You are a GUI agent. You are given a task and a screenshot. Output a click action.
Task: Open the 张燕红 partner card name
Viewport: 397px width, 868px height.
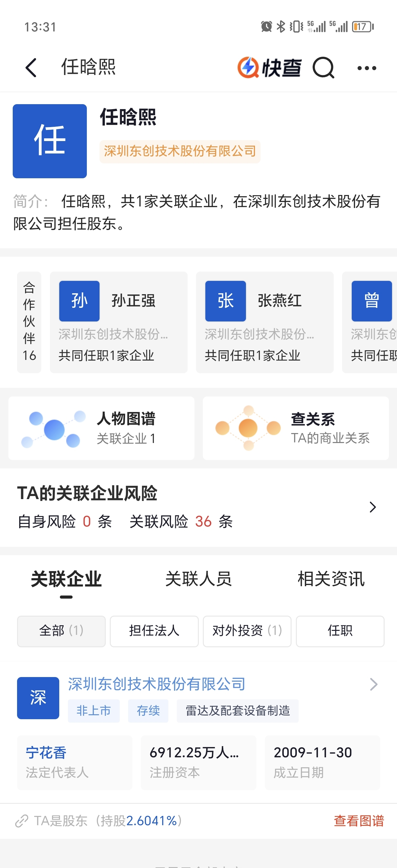pos(280,301)
